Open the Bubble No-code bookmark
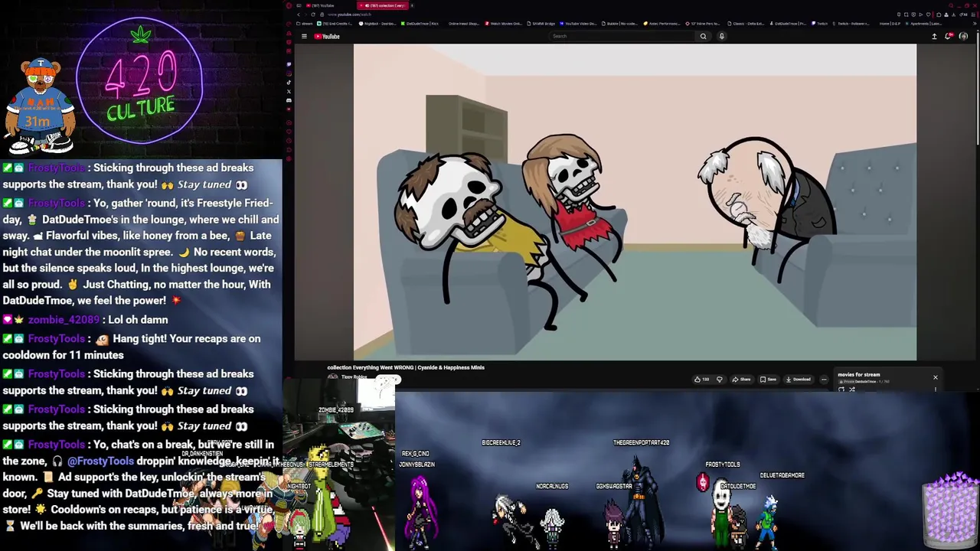The width and height of the screenshot is (980, 551). tap(621, 24)
